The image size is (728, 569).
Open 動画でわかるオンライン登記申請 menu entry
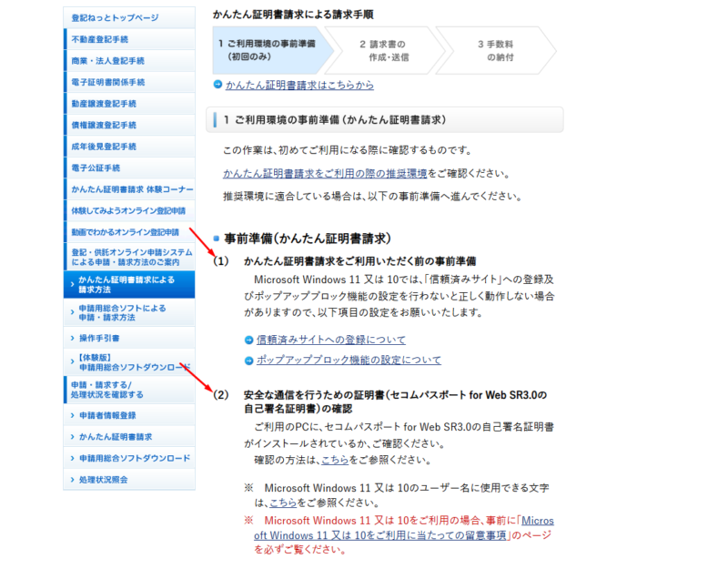click(125, 232)
